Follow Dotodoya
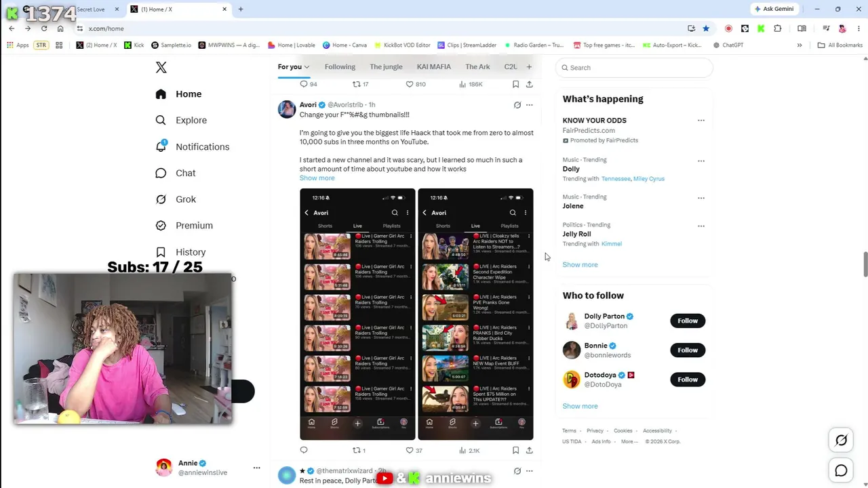The image size is (868, 488). (x=688, y=380)
